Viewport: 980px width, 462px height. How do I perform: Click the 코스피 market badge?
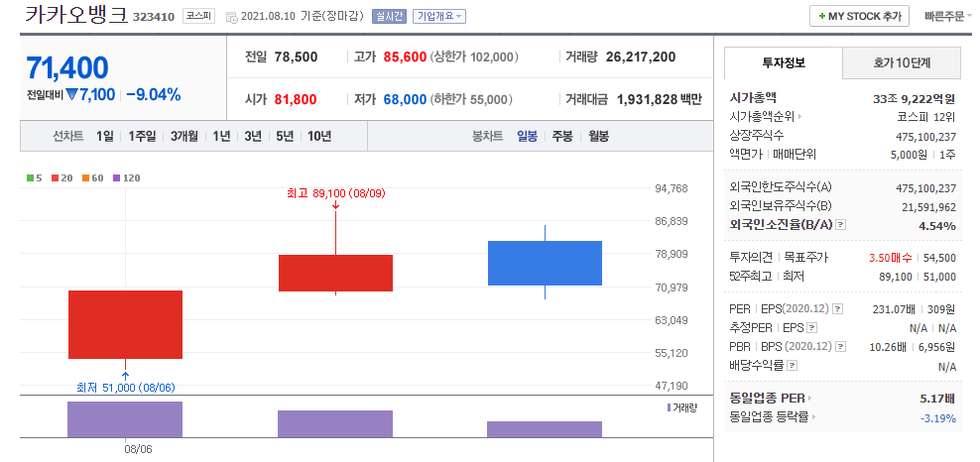click(198, 16)
